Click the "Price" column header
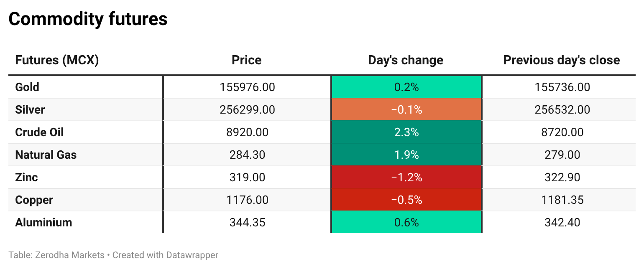 (x=247, y=60)
